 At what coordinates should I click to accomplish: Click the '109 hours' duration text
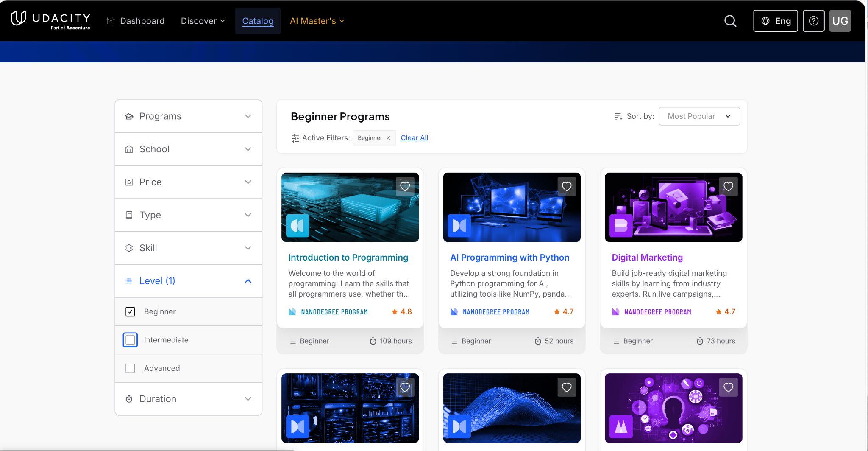point(396,341)
